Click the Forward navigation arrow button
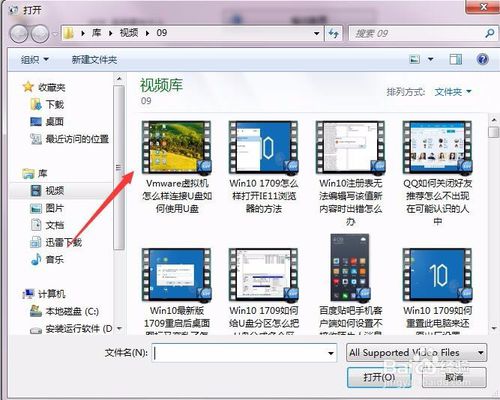This screenshot has height=400, width=500. (x=40, y=33)
